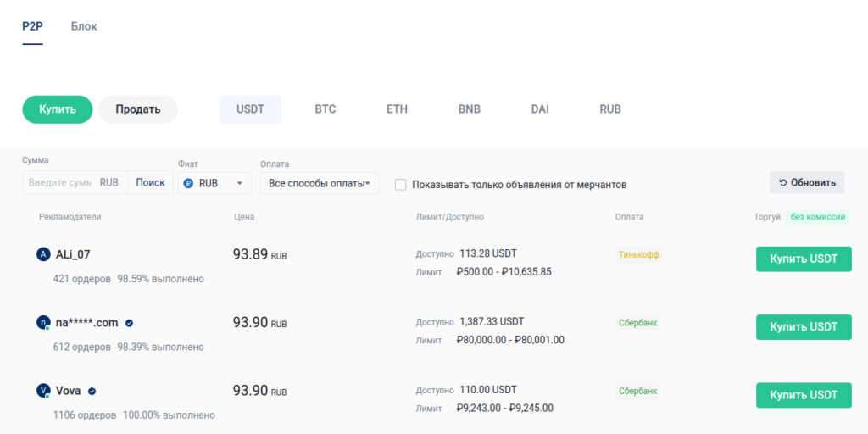The image size is (868, 434).
Task: Click the RUB currency icon in Фиат field
Action: click(x=189, y=183)
